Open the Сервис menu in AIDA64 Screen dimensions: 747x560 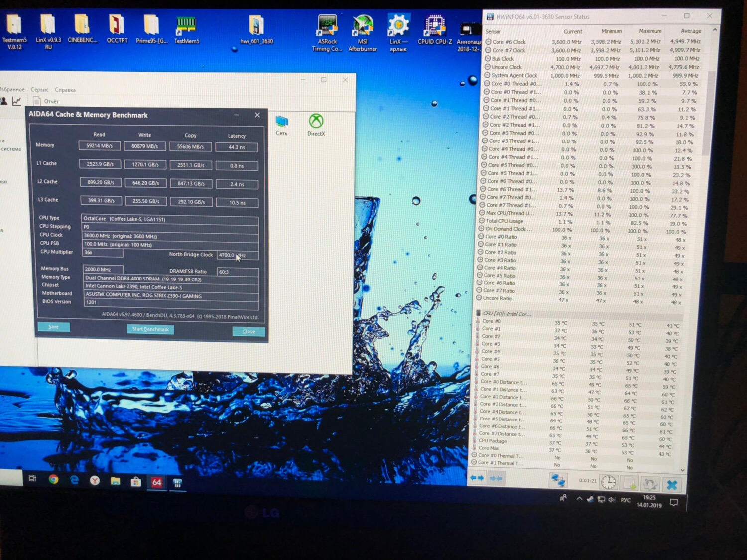(x=40, y=90)
